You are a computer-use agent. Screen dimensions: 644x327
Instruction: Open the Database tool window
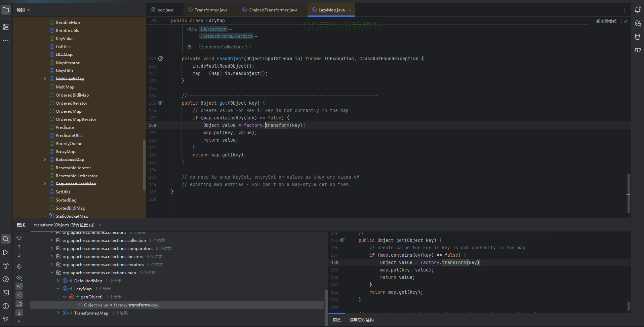637,37
